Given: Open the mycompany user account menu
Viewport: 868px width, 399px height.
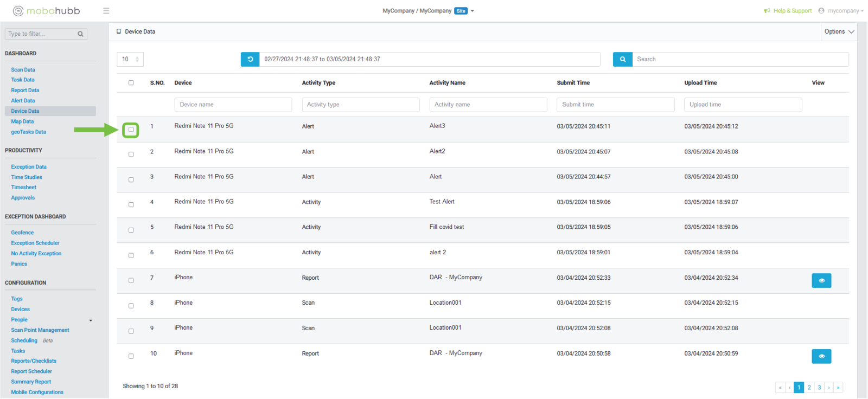Looking at the screenshot, I should (841, 11).
